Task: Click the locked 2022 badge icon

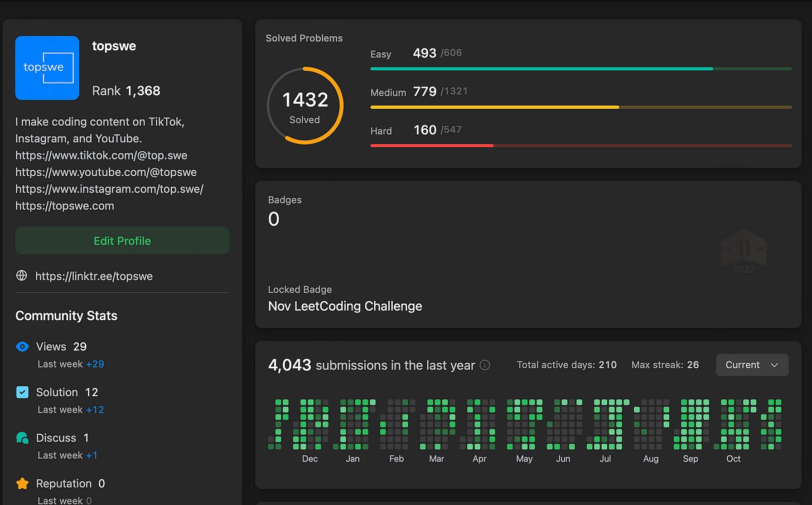Action: [x=743, y=253]
